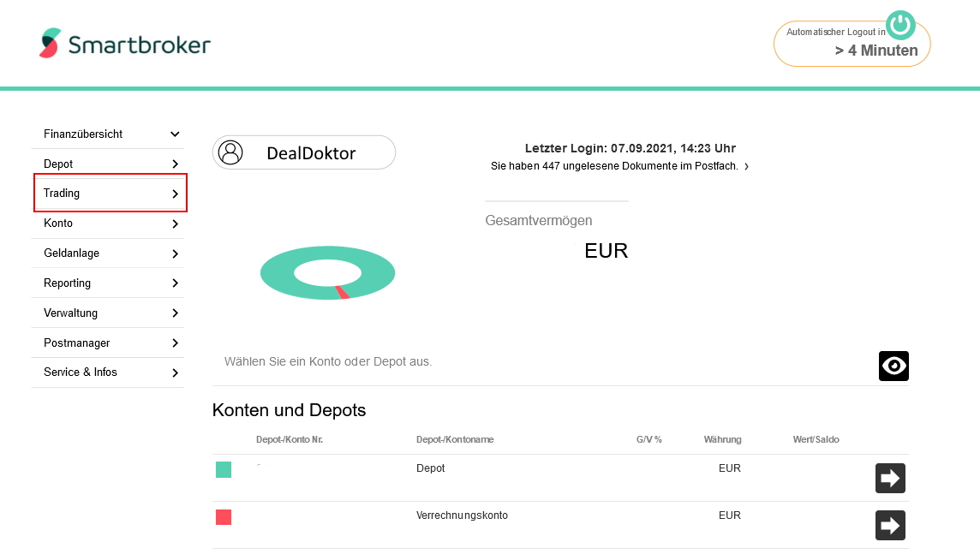Collapse the Finanzübersicht chevron
Viewport: 980px width, 560px height.
pyautogui.click(x=175, y=134)
